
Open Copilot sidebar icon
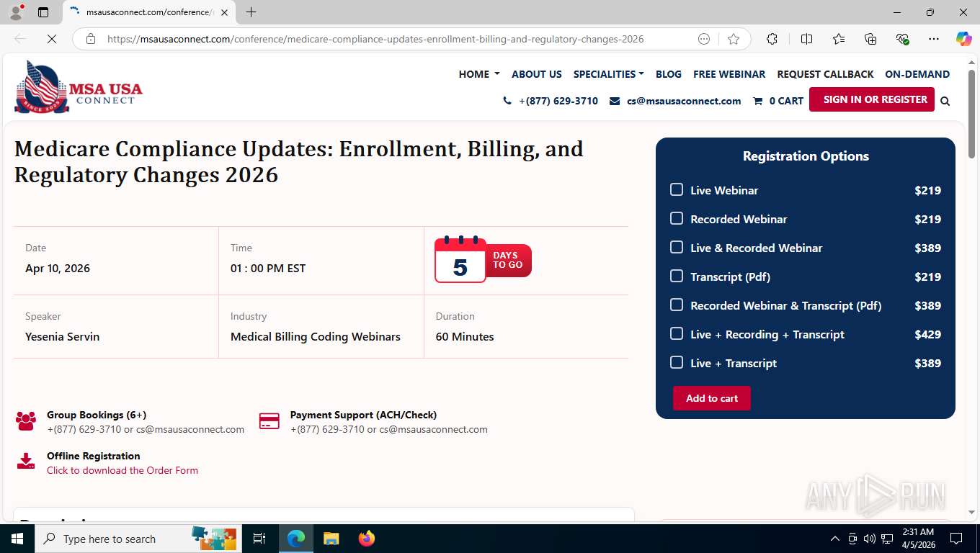(x=964, y=39)
